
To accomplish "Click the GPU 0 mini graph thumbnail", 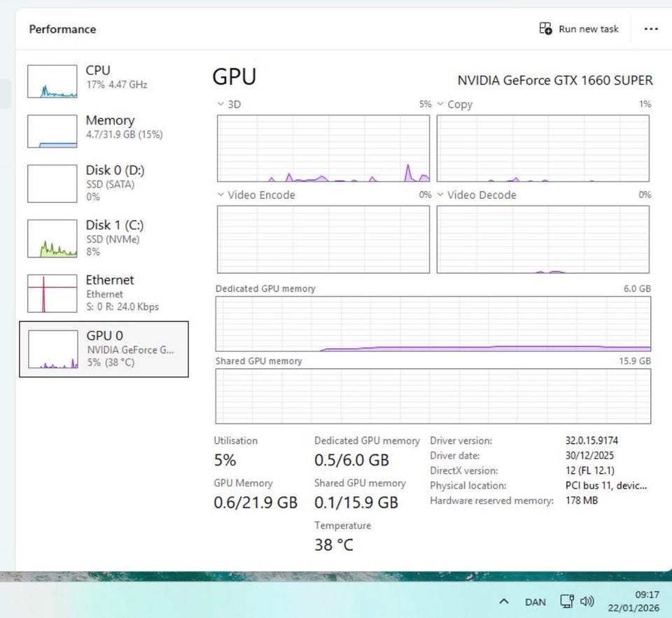I will pos(53,349).
